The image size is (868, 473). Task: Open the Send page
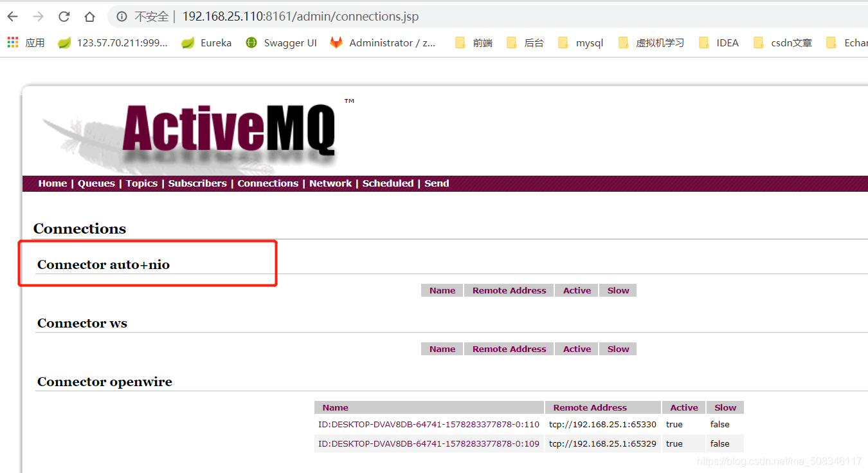click(437, 183)
